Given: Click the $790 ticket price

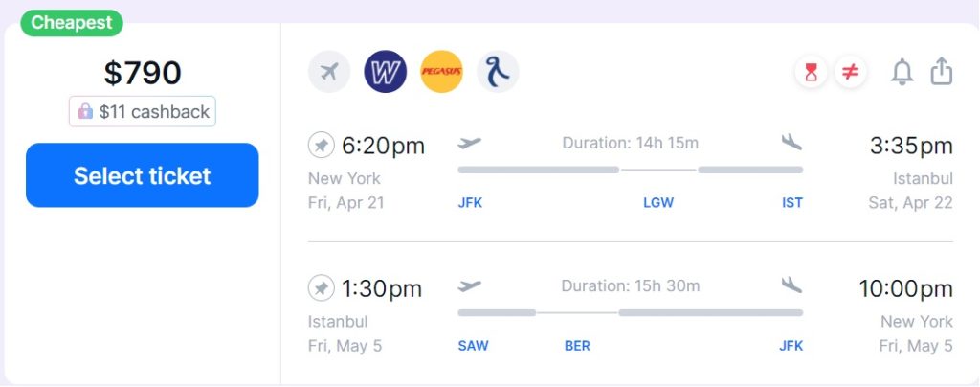Looking at the screenshot, I should coord(143,73).
